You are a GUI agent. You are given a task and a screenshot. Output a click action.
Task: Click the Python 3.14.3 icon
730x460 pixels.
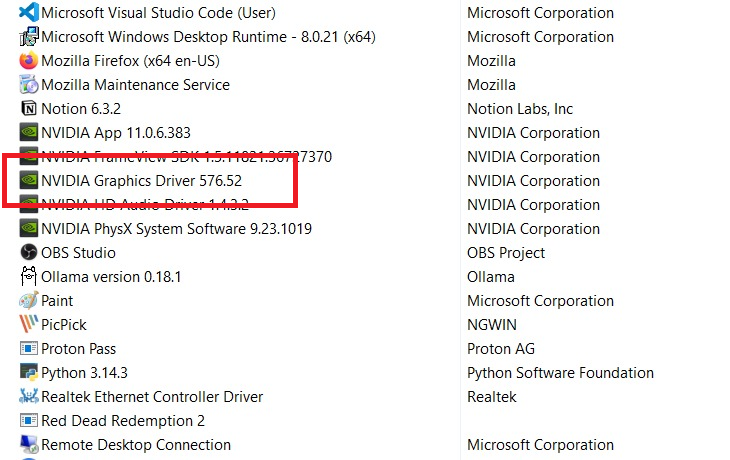coord(28,373)
